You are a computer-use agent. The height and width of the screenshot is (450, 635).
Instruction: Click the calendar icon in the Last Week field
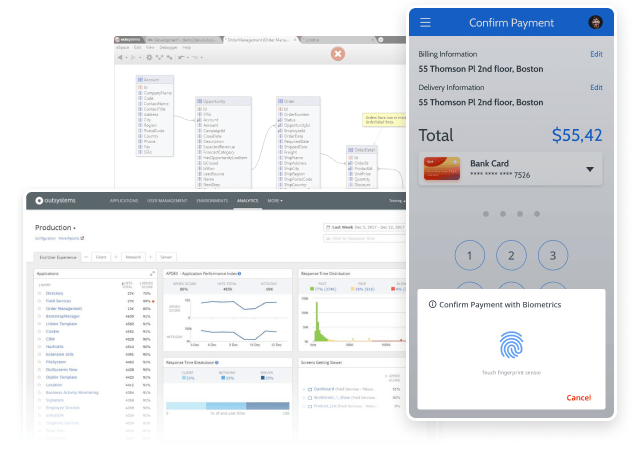pyautogui.click(x=328, y=227)
